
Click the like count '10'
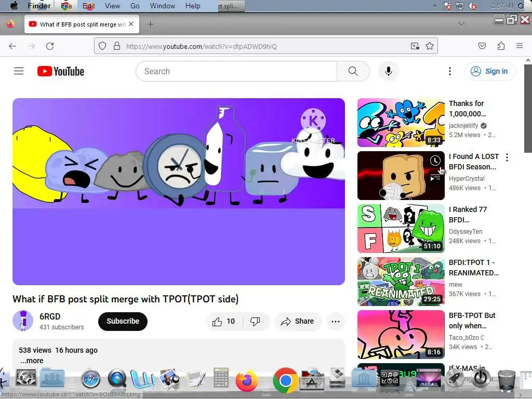(231, 321)
